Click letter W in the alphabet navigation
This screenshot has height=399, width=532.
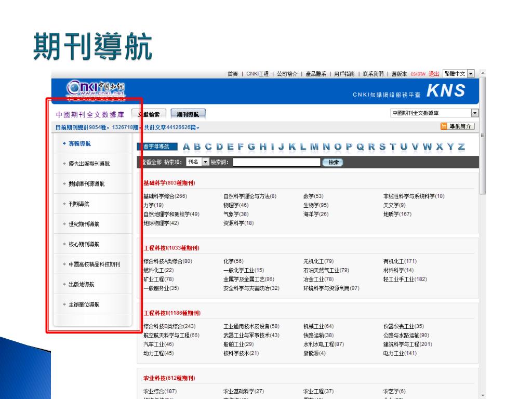click(x=427, y=147)
